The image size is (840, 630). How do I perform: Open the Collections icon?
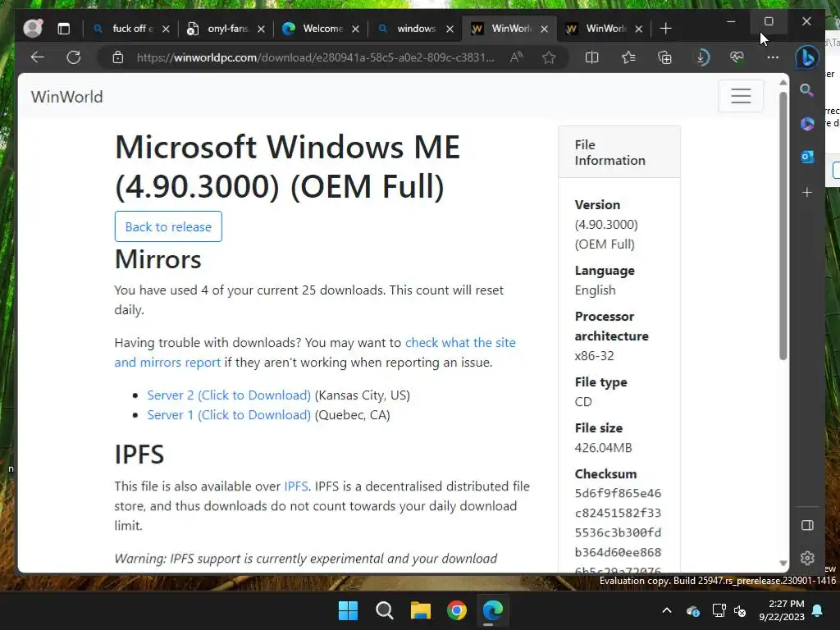664,57
